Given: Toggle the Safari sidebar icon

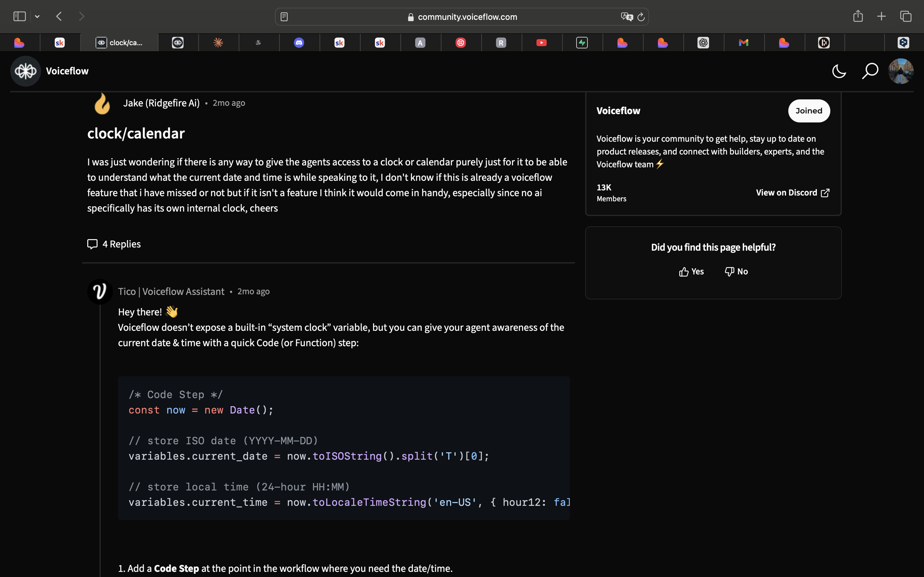Looking at the screenshot, I should click(20, 16).
